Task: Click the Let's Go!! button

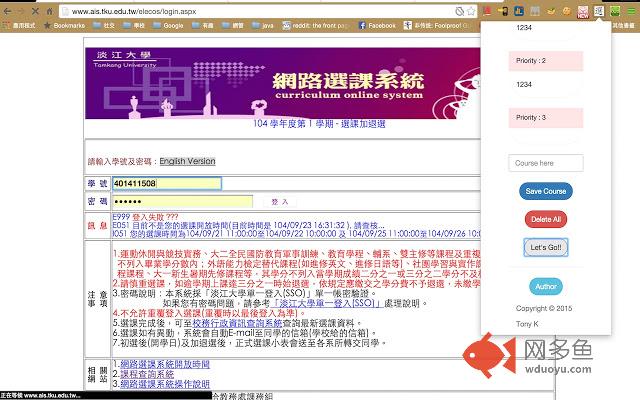Action: point(546,247)
